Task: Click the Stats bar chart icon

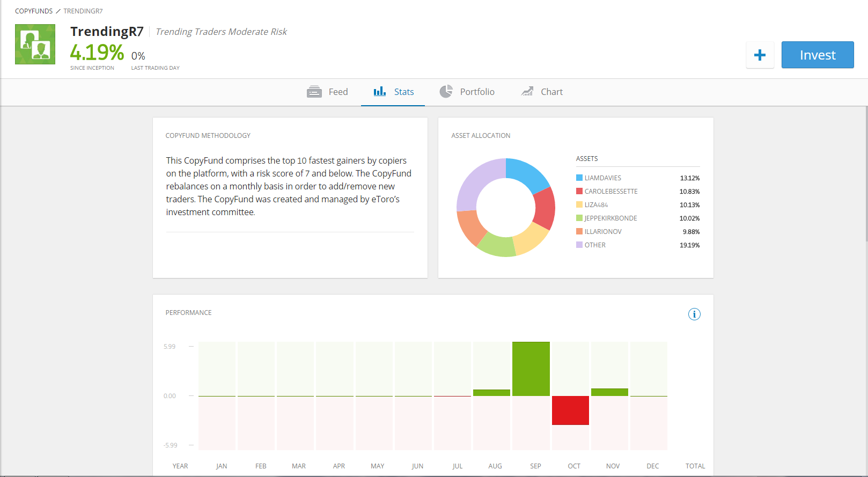Action: (x=380, y=91)
